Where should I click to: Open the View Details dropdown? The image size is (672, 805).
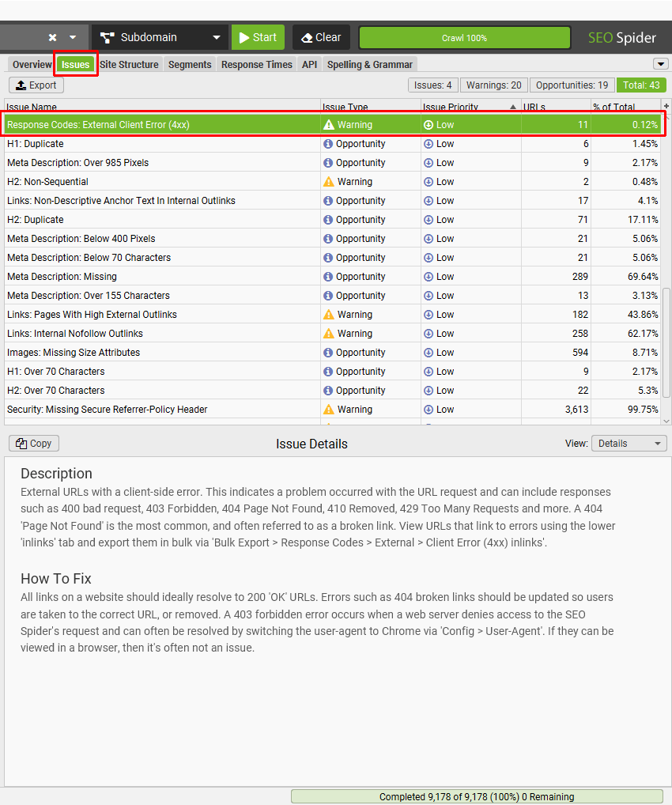point(629,444)
